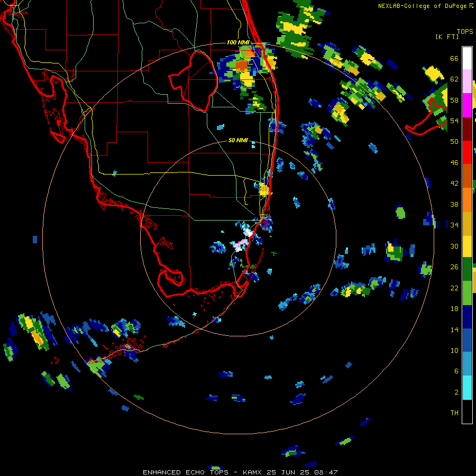The image size is (476, 476).
Task: Click the 50 value on the legend
Action: tap(454, 142)
